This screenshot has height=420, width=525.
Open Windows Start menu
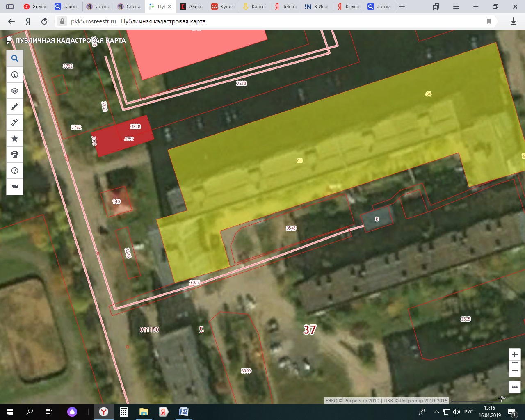10,412
